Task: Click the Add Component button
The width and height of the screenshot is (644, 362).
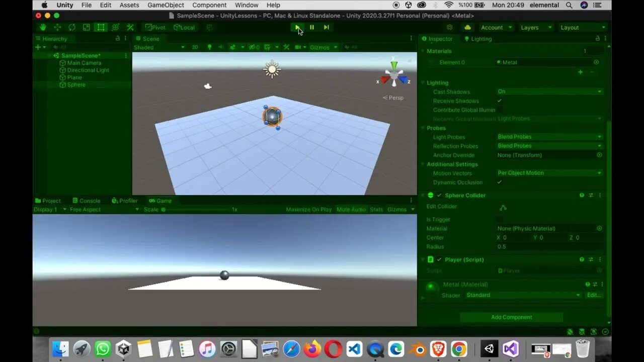Action: 511,317
